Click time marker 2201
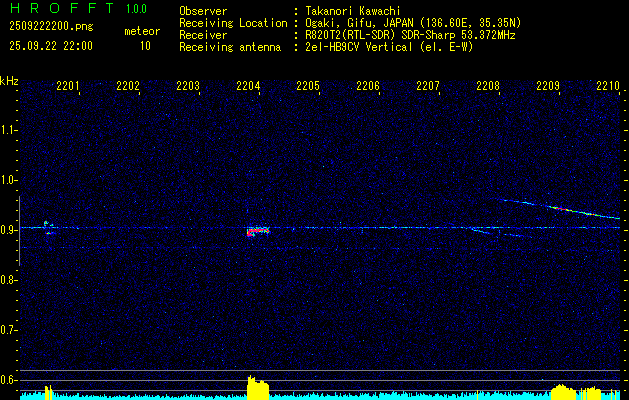 click(68, 86)
